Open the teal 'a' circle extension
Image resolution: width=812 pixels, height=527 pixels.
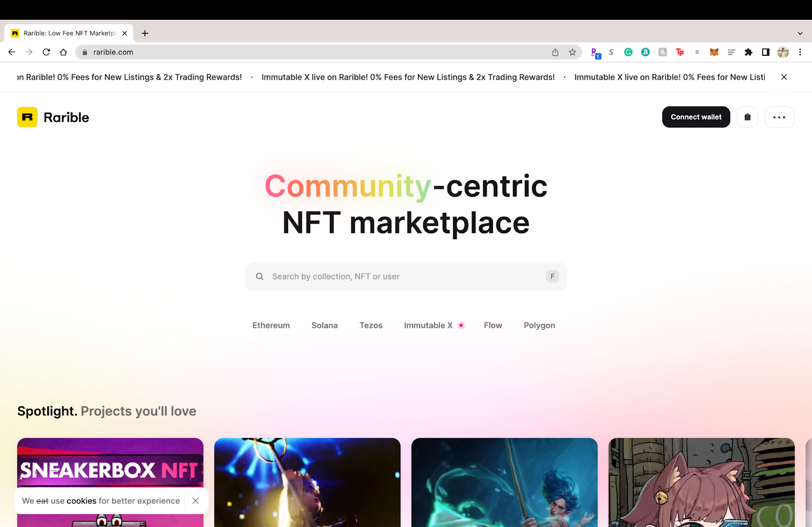646,52
